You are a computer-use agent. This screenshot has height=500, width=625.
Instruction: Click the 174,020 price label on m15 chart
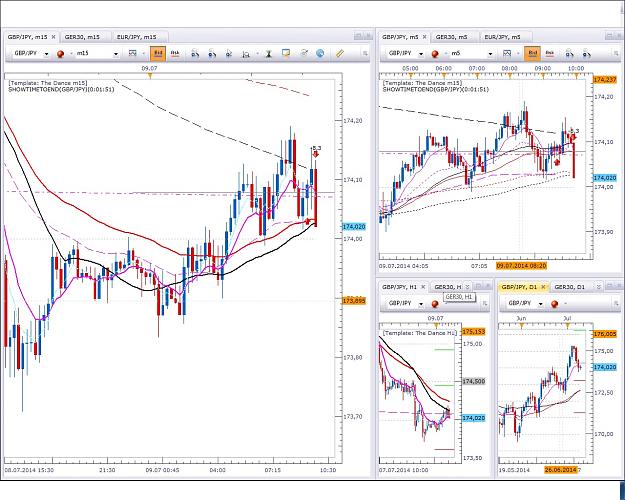point(354,226)
